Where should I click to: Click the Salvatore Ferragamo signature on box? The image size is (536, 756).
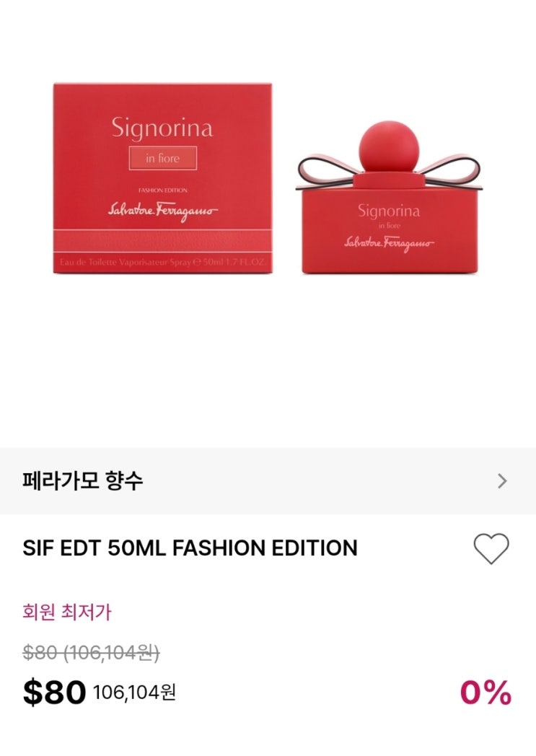(x=162, y=211)
